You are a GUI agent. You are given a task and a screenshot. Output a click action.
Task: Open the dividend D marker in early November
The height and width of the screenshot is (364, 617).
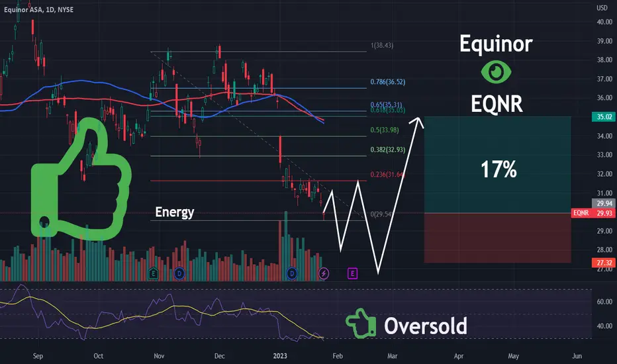pos(179,273)
